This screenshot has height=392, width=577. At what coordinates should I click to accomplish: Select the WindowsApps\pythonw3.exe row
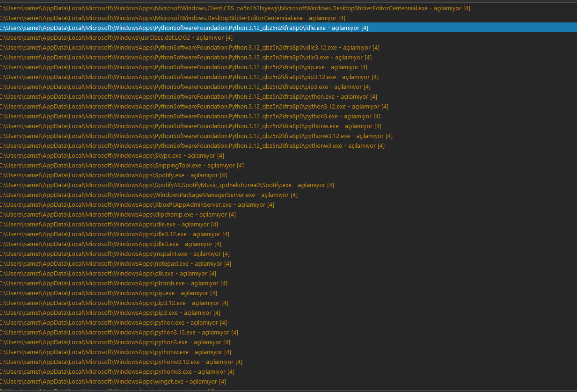click(x=288, y=371)
